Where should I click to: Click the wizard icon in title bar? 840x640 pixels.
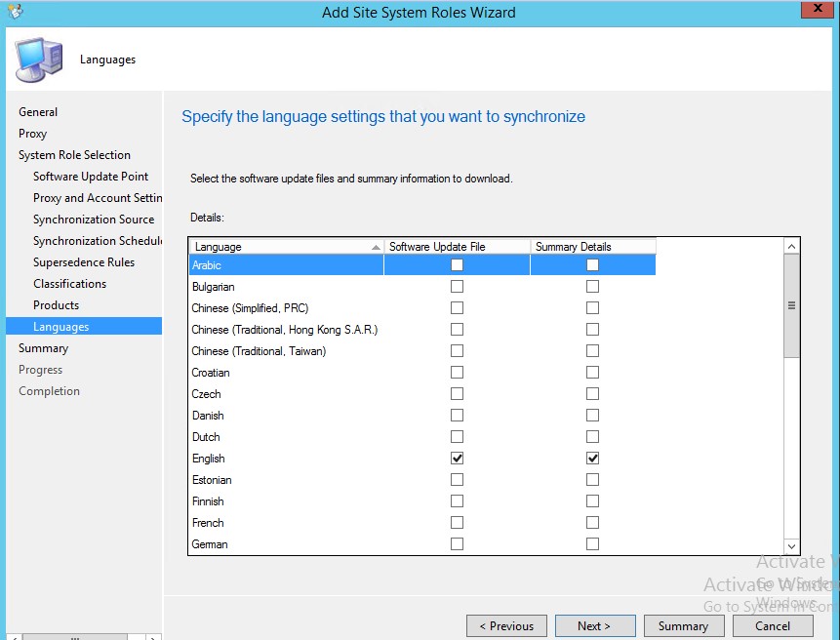[15, 13]
